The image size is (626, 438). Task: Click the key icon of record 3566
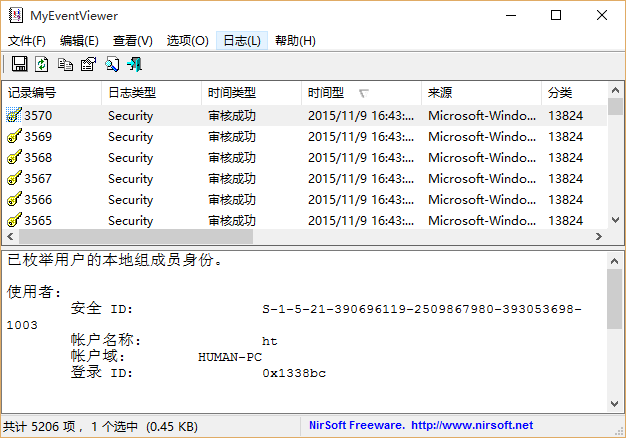[x=14, y=200]
